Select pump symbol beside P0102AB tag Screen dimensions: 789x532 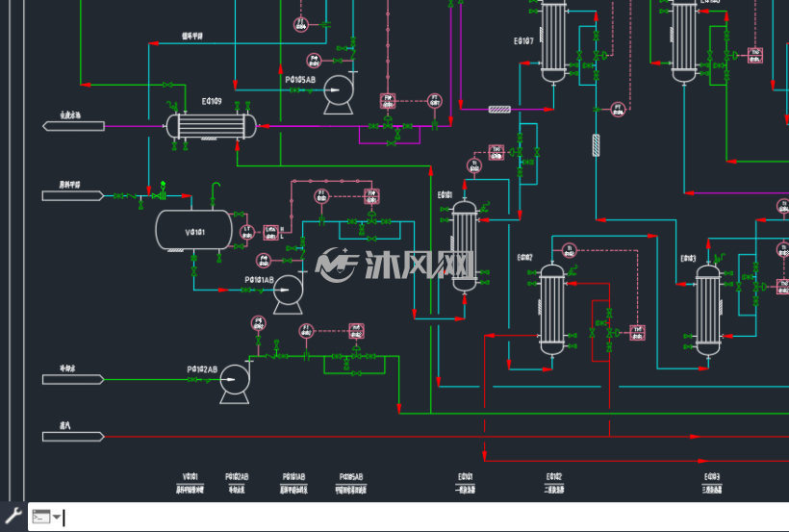coord(235,384)
